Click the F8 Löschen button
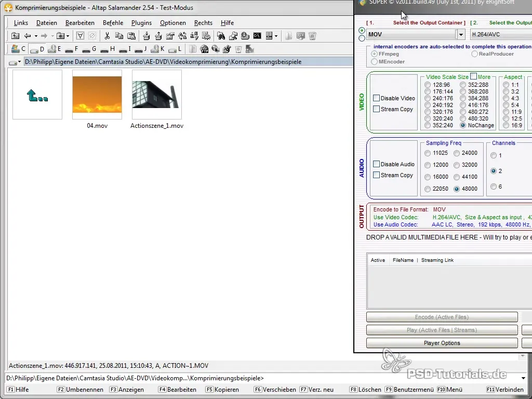The image size is (532, 399). click(365, 390)
